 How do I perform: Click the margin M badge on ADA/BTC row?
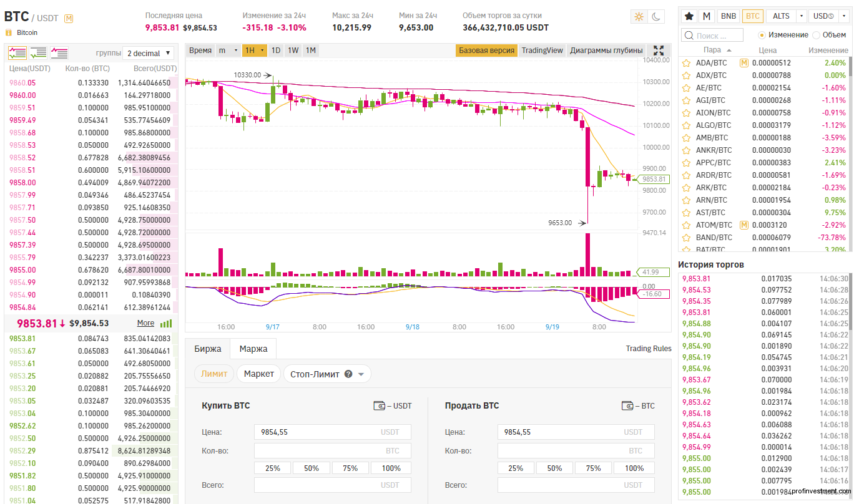(x=744, y=63)
